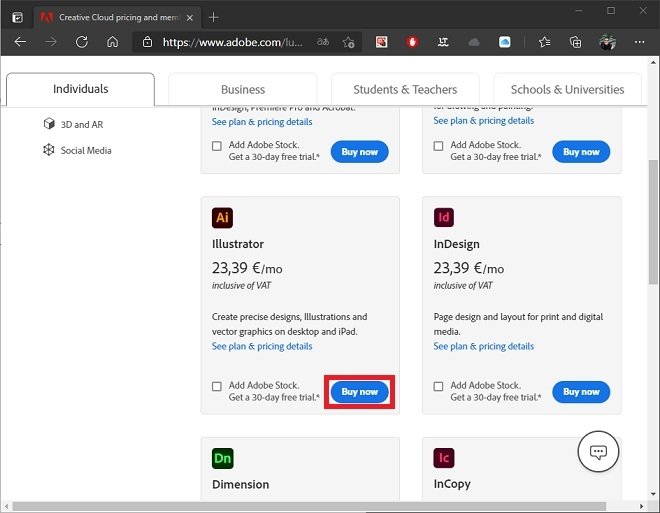Click the horizontal scrollbar thumb
The height and width of the screenshot is (513, 660).
click(309, 506)
